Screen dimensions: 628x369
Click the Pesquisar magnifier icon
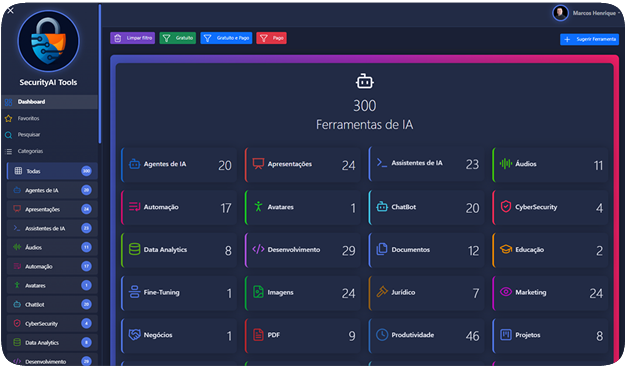pos(8,135)
